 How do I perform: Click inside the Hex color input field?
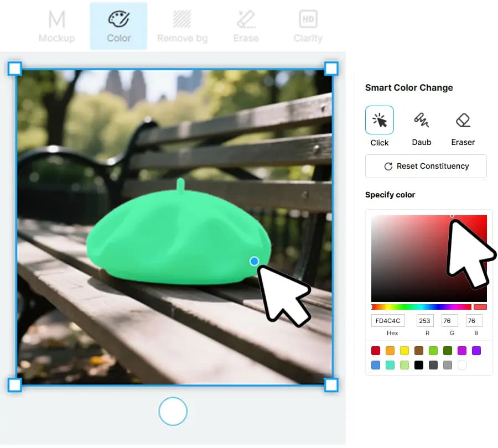388,321
